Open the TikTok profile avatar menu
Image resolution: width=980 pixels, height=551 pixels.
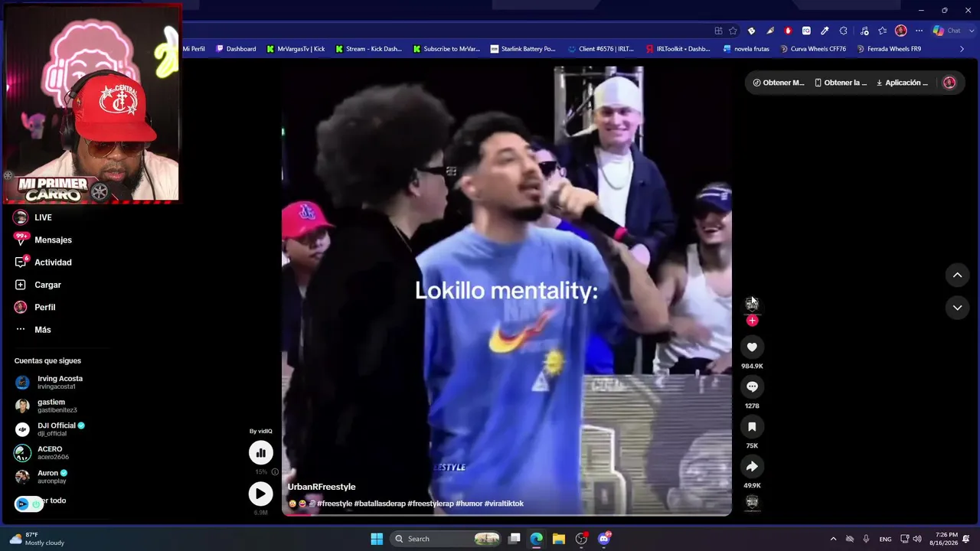click(949, 83)
